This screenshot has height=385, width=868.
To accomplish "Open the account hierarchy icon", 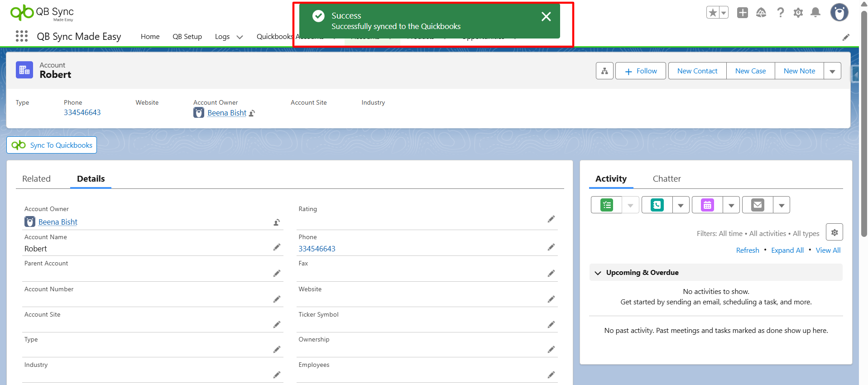I will (604, 71).
